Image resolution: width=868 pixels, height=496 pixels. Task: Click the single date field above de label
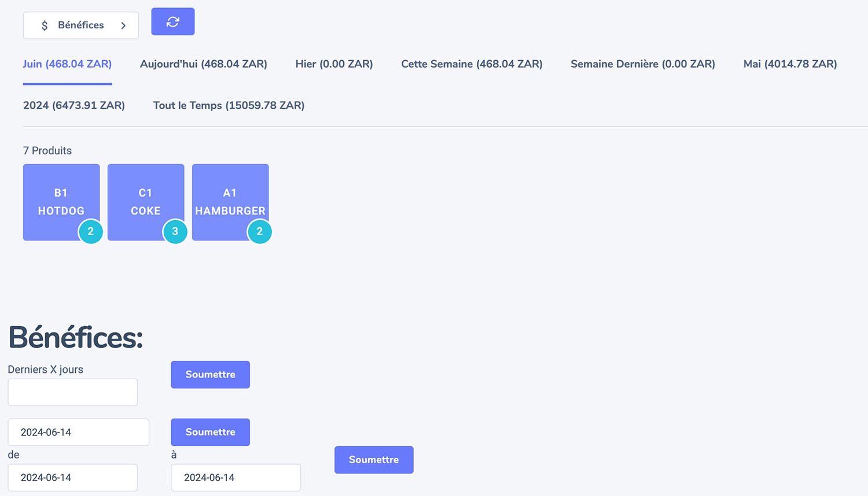tap(79, 432)
